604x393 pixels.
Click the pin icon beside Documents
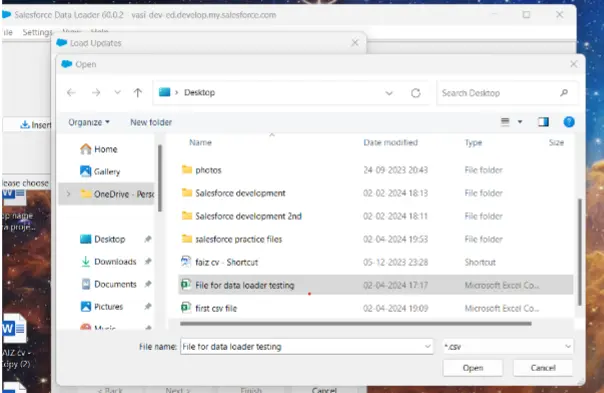point(148,284)
